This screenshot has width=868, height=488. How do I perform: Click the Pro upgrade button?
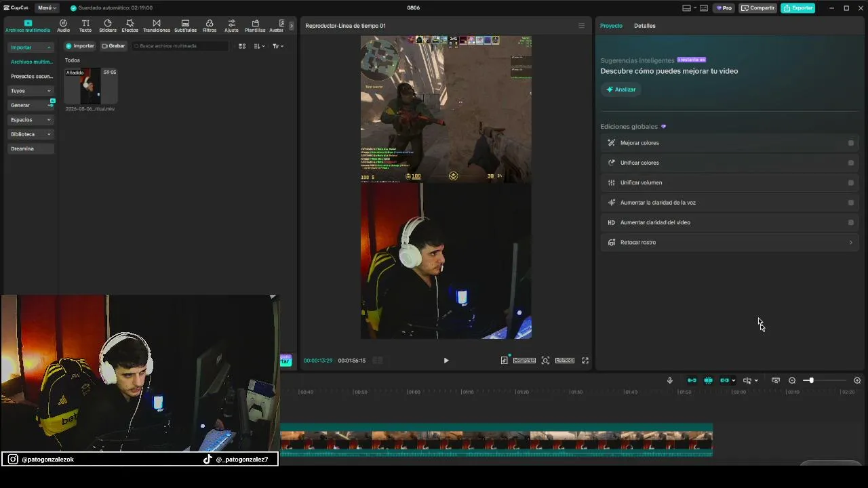coord(724,8)
